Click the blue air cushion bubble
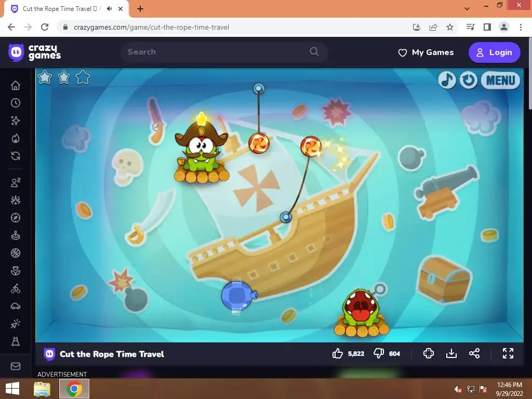 pyautogui.click(x=238, y=296)
